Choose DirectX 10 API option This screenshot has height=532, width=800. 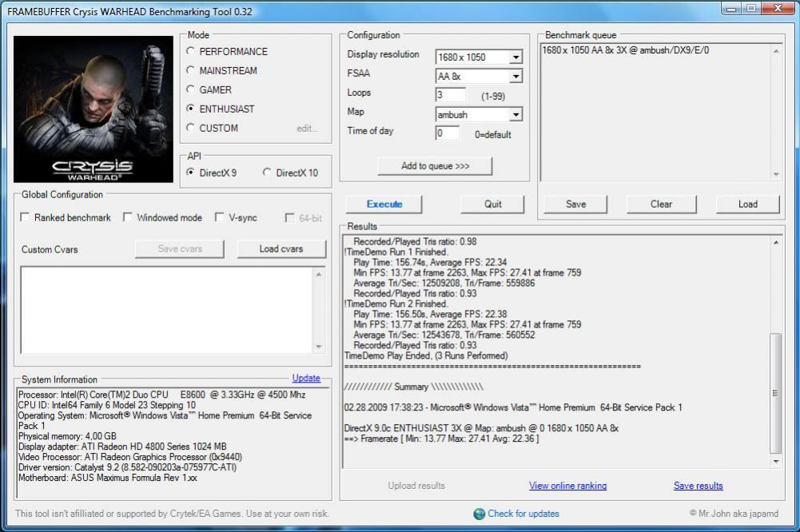pos(267,173)
